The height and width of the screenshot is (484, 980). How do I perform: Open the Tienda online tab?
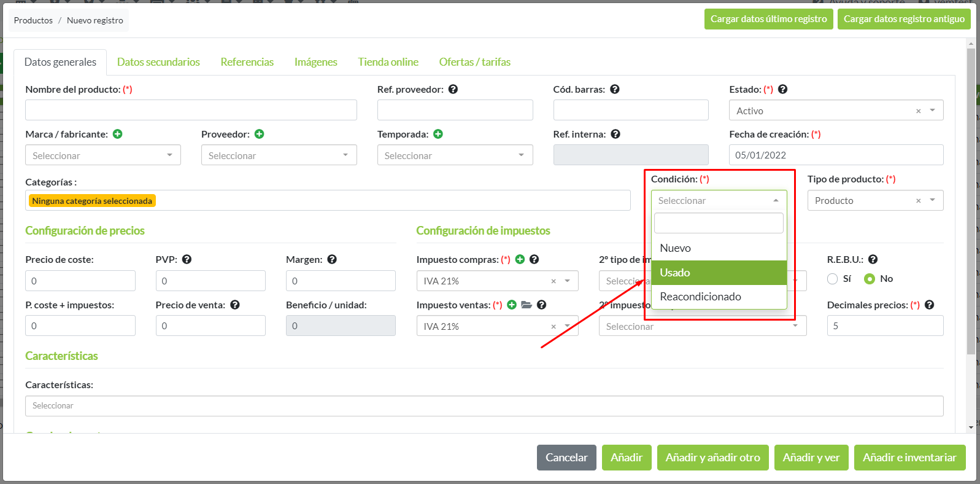[x=388, y=62]
